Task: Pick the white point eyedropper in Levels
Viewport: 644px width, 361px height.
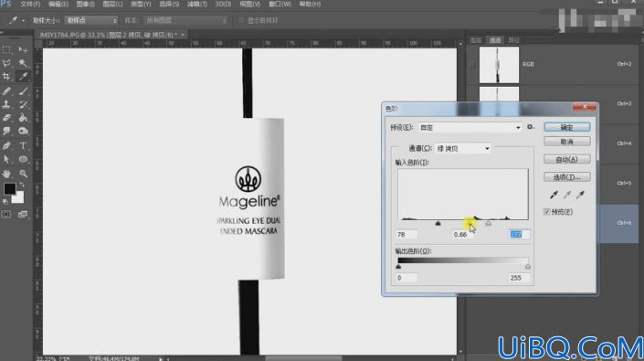Action: click(580, 195)
